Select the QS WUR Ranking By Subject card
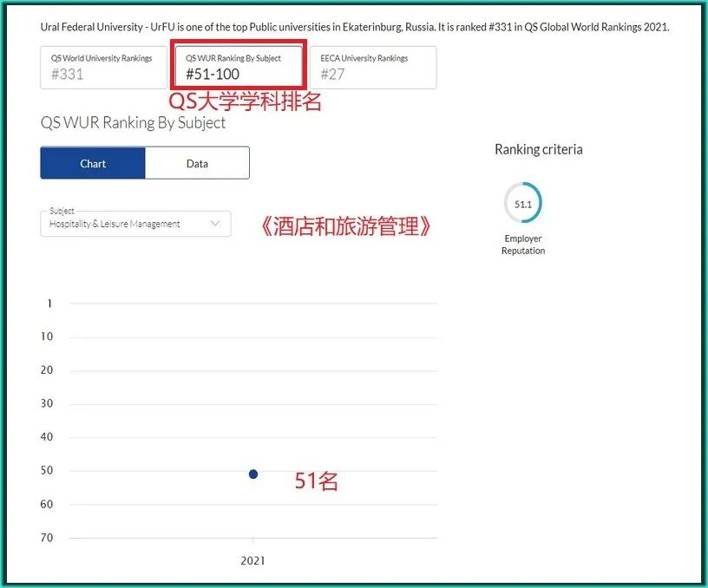 239,68
